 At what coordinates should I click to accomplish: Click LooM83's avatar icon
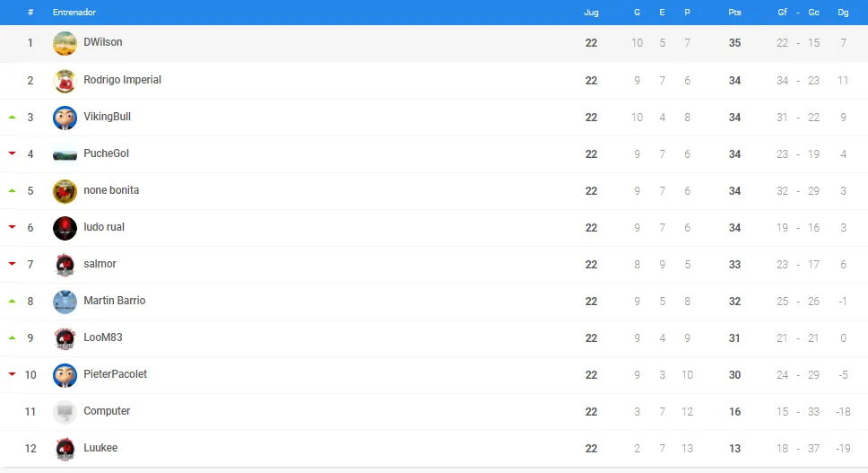[65, 338]
